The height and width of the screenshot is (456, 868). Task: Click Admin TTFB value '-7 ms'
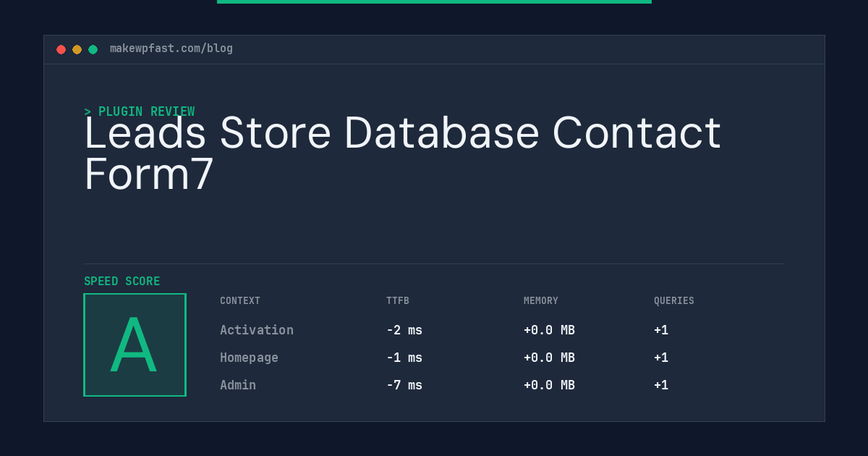[x=404, y=385]
